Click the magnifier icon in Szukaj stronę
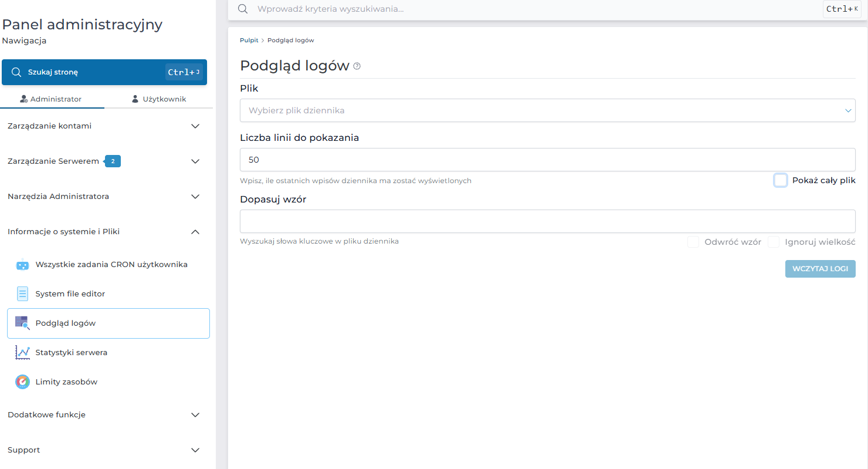 [16, 72]
